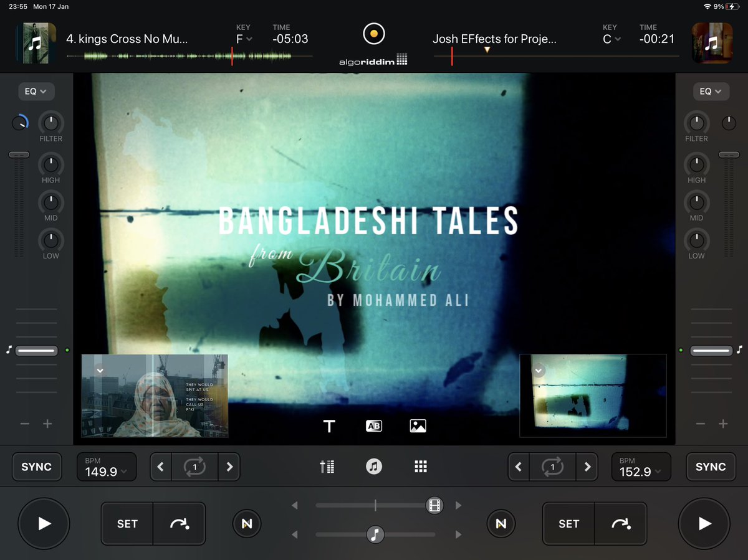Select left video preview of woman
Viewport: 748px width, 560px height.
click(155, 396)
